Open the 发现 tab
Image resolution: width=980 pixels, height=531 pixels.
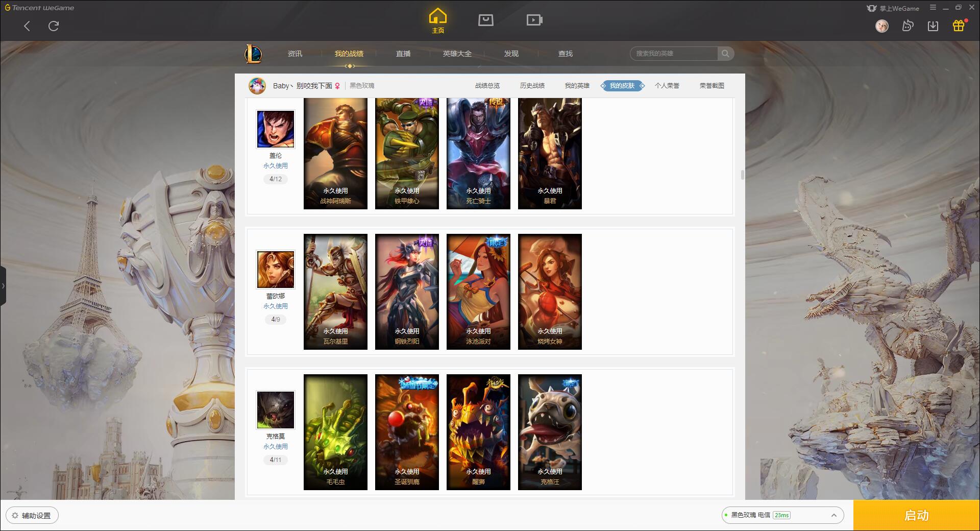coord(511,54)
